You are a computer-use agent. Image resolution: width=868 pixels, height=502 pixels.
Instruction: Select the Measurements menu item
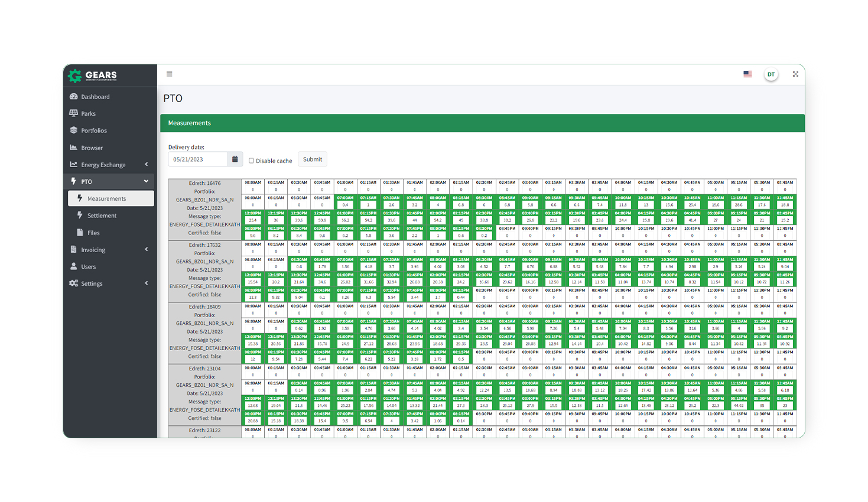[106, 198]
